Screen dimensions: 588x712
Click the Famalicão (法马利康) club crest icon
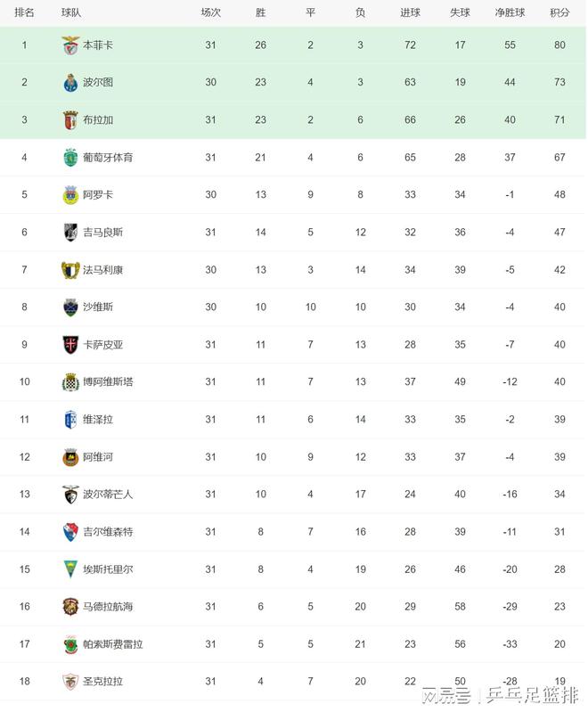click(71, 269)
